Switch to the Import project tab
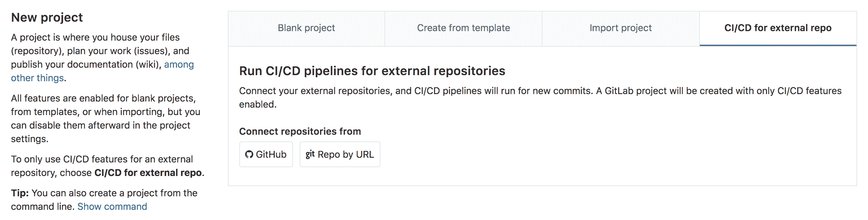Screen dimensions: 868x220 coord(620,28)
